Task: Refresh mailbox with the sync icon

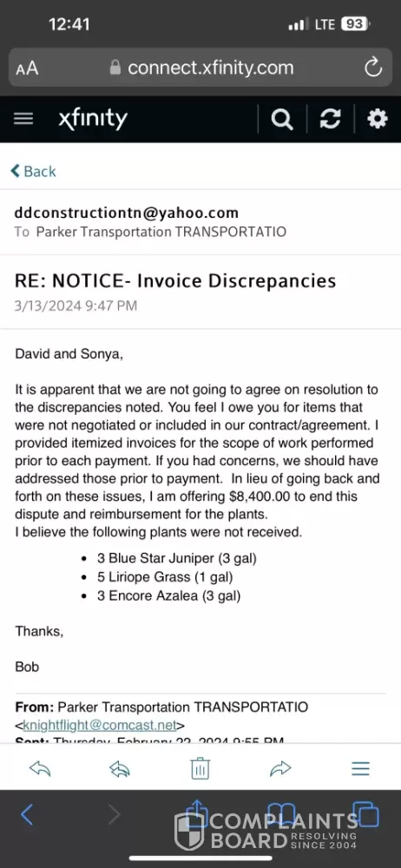Action: point(330,119)
